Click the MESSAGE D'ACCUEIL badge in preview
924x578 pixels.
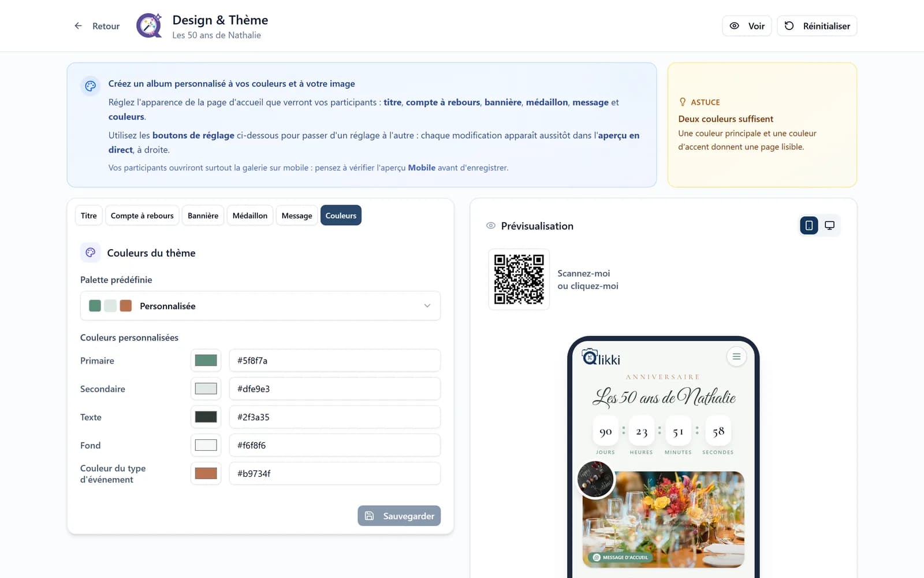621,557
